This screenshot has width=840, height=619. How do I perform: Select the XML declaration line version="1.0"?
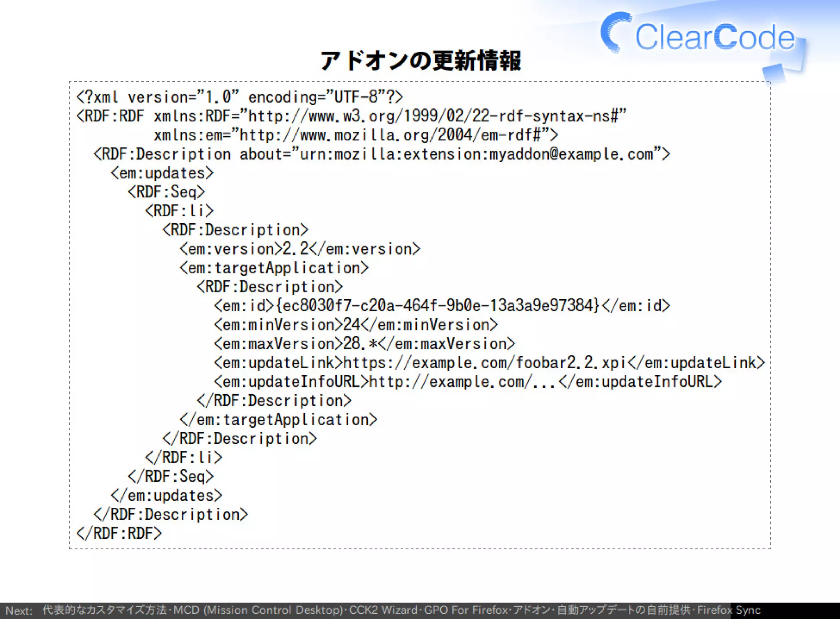pos(240,97)
